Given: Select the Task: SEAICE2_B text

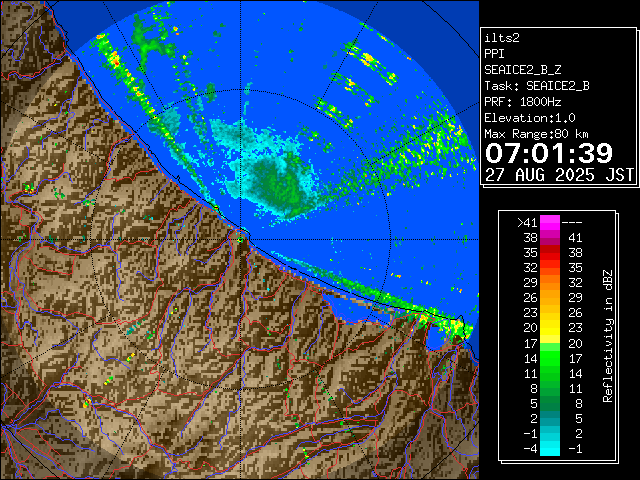Looking at the screenshot, I should coord(536,86).
